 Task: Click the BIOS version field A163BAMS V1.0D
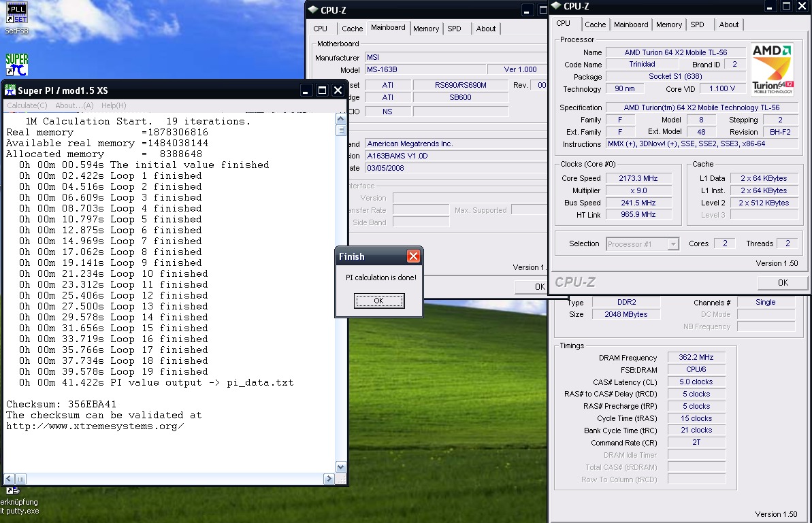pos(456,156)
